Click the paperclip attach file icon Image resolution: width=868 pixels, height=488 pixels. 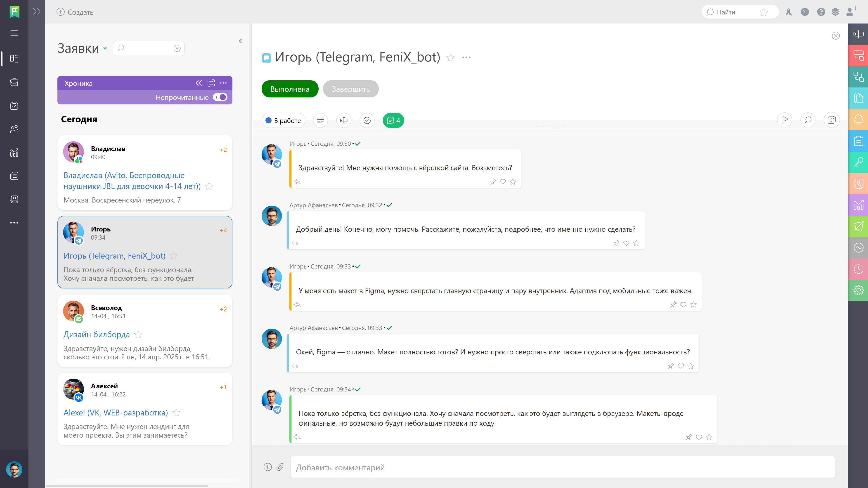(x=280, y=467)
